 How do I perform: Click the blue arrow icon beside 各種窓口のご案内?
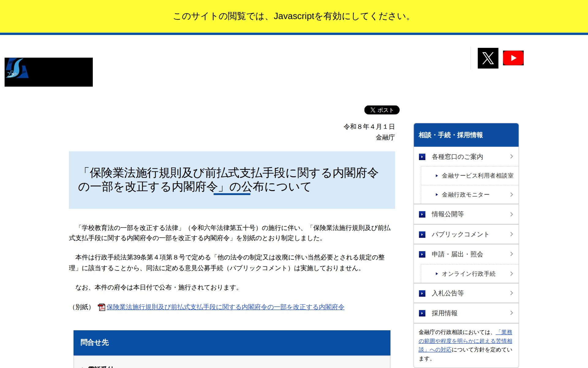pos(422,157)
